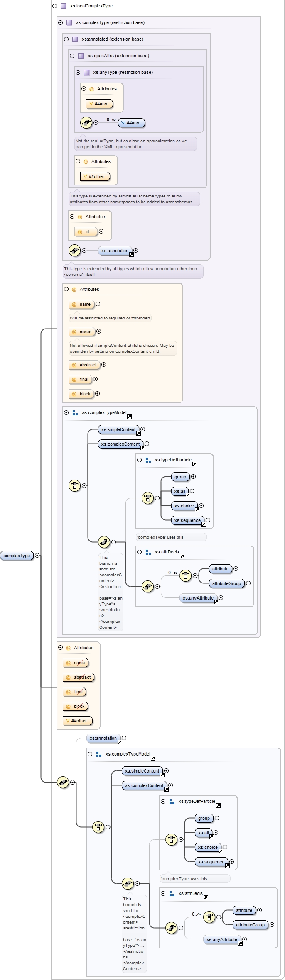Expand the mixed attribute details
Image resolution: width=285 pixels, height=980 pixels.
tap(98, 332)
